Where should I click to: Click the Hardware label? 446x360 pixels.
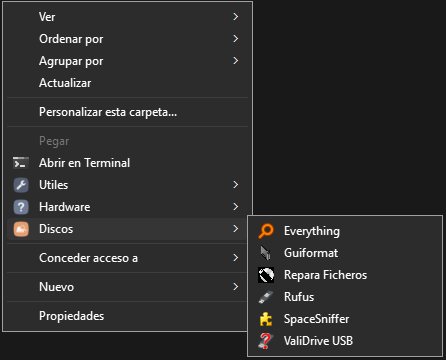tap(65, 207)
